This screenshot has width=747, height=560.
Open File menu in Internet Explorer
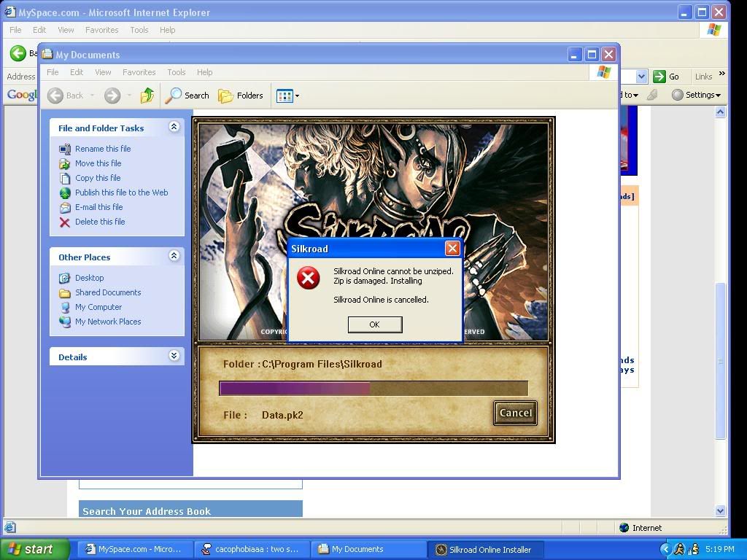point(15,30)
